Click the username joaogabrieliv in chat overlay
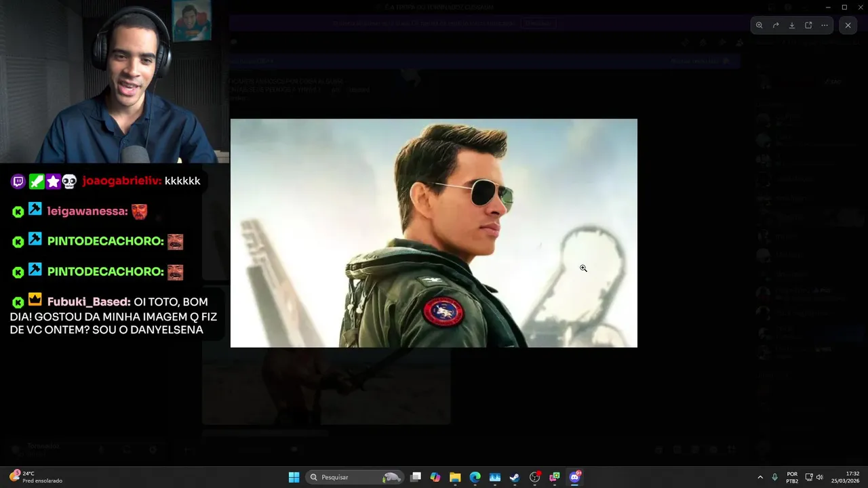Screen dimensions: 868x488 coord(122,181)
